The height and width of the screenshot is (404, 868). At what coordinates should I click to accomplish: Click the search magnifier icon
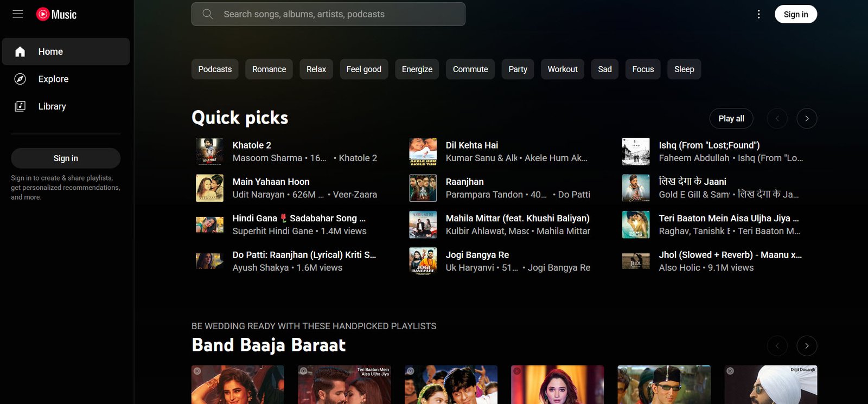[208, 14]
